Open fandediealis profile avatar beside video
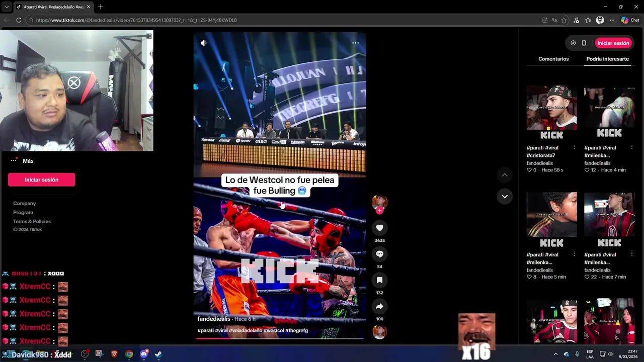644x362 pixels. point(379,202)
